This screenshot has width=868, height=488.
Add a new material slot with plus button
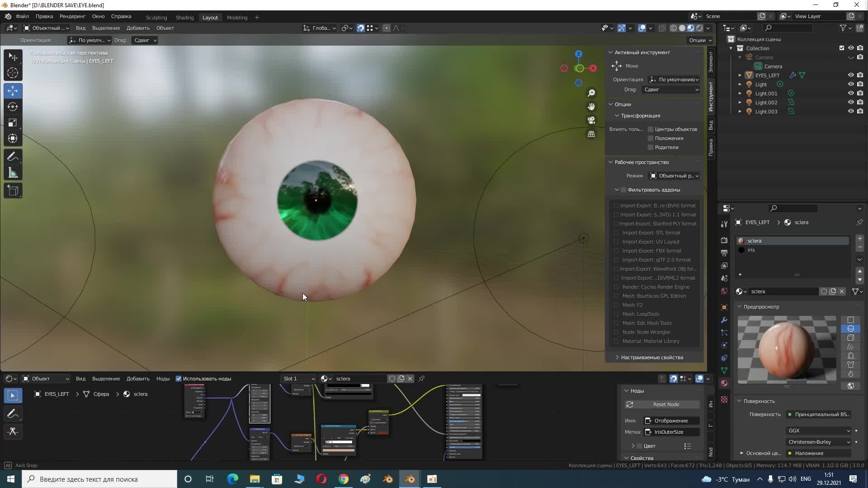coord(860,239)
